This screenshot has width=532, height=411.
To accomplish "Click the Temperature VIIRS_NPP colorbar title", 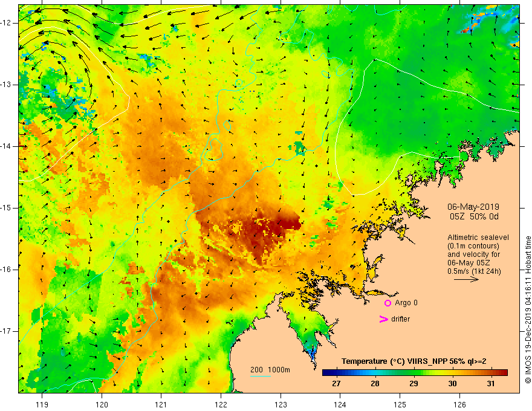I will click(414, 361).
